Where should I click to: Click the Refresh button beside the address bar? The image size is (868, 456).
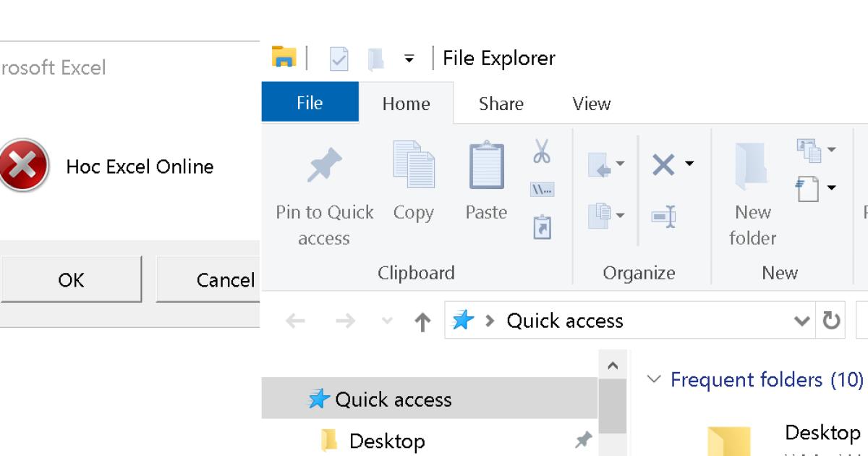coord(830,321)
